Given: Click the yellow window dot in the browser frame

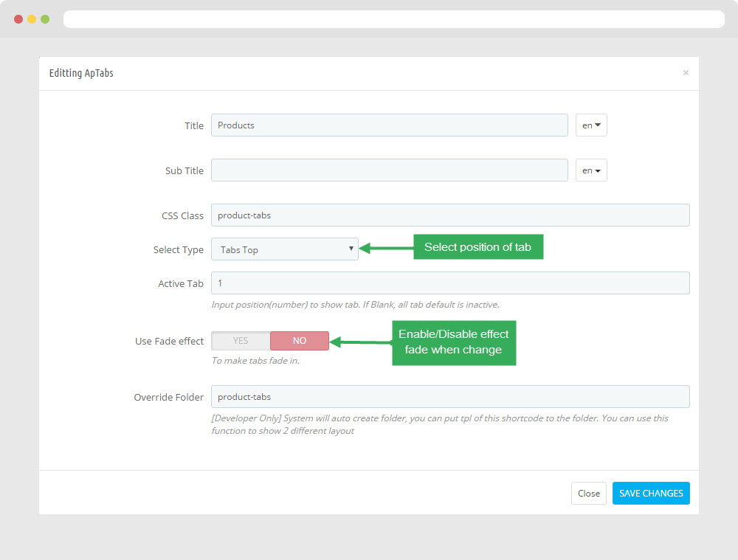Looking at the screenshot, I should coord(32,19).
